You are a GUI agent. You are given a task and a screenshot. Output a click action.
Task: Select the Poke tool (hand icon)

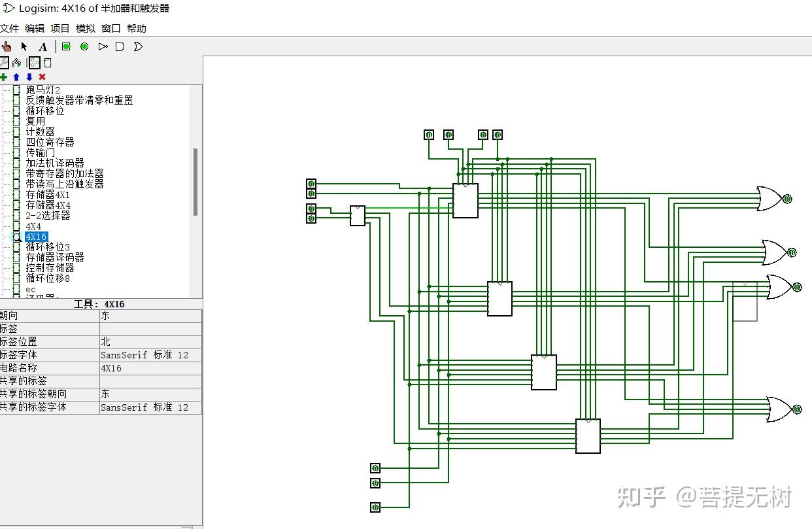click(x=7, y=46)
